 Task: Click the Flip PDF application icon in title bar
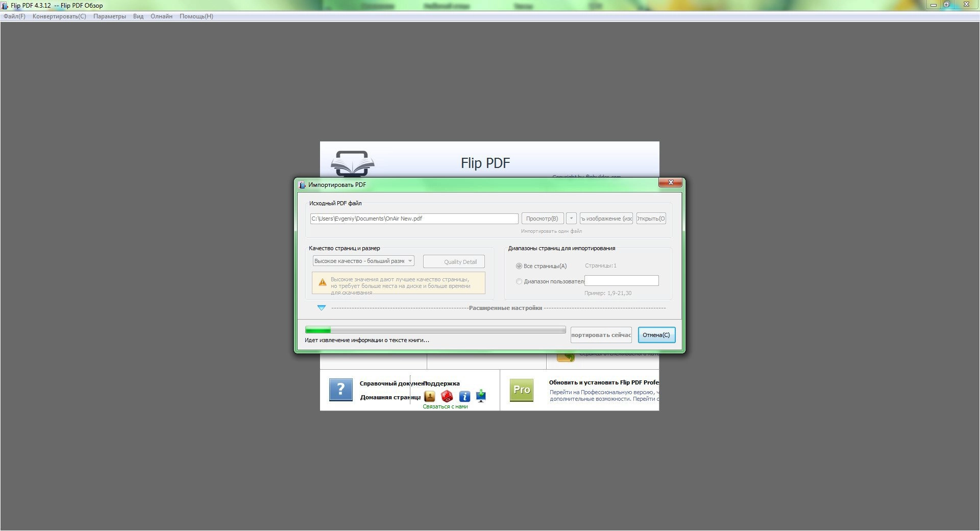coord(5,6)
